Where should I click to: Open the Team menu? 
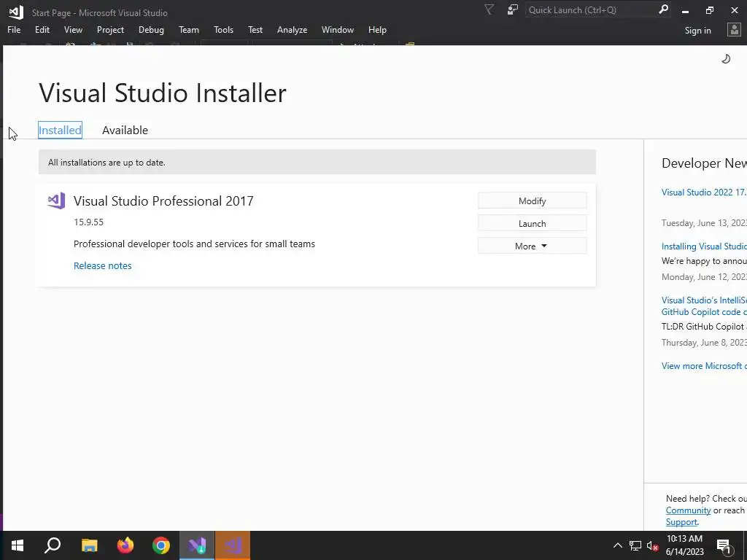tap(189, 29)
